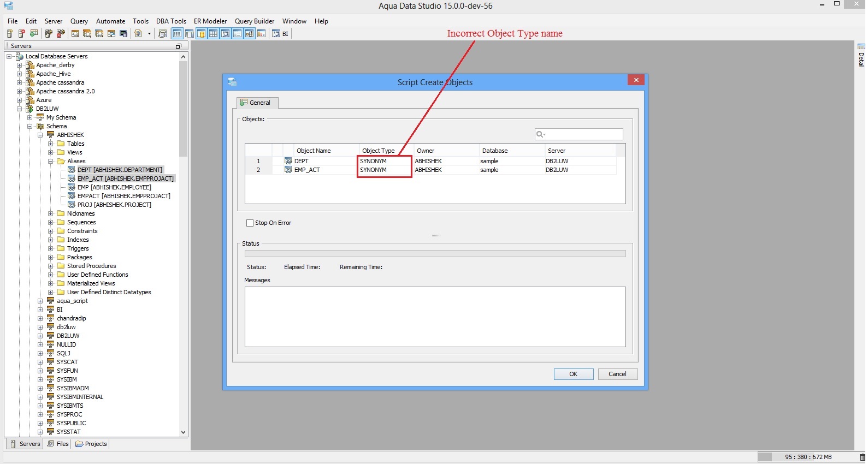Open the File menu
The height and width of the screenshot is (464, 868).
pos(13,21)
